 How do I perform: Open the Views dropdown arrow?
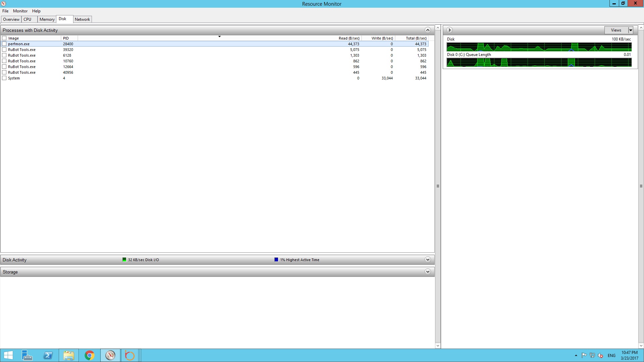[x=631, y=30]
